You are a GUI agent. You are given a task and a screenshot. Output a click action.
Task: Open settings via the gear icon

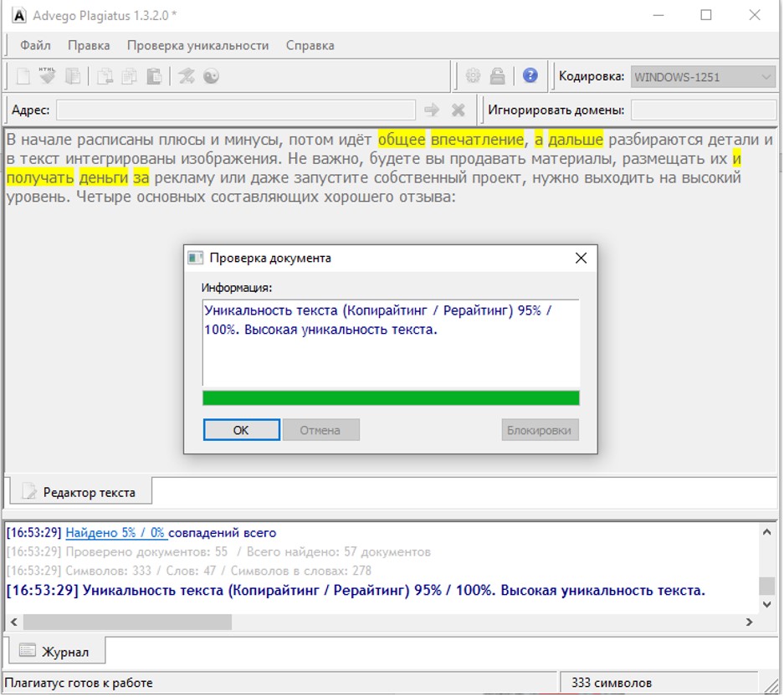473,76
